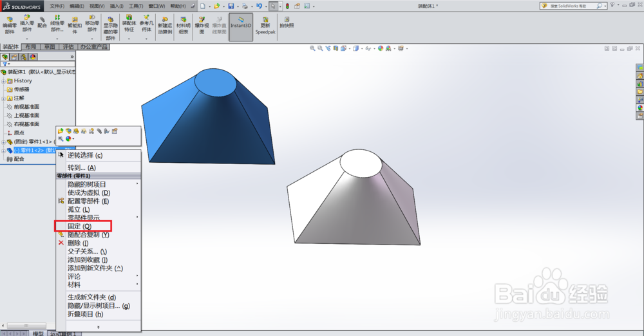The height and width of the screenshot is (336, 644).
Task: Switch to the 布局 tab
Action: pos(31,47)
